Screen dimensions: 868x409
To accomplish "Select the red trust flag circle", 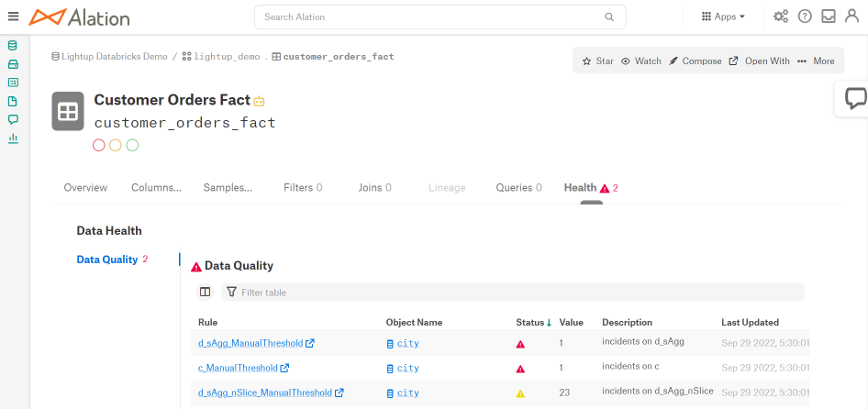I will 99,145.
